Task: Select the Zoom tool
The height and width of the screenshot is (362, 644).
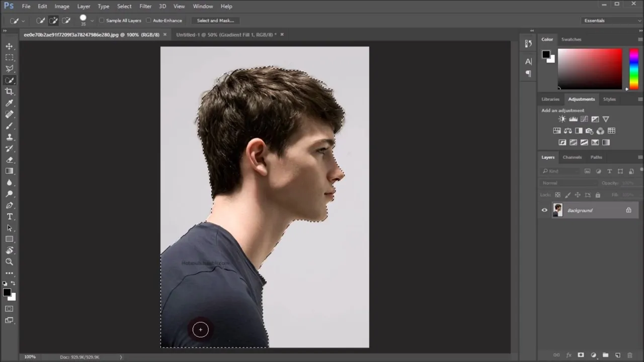Action: (x=10, y=262)
